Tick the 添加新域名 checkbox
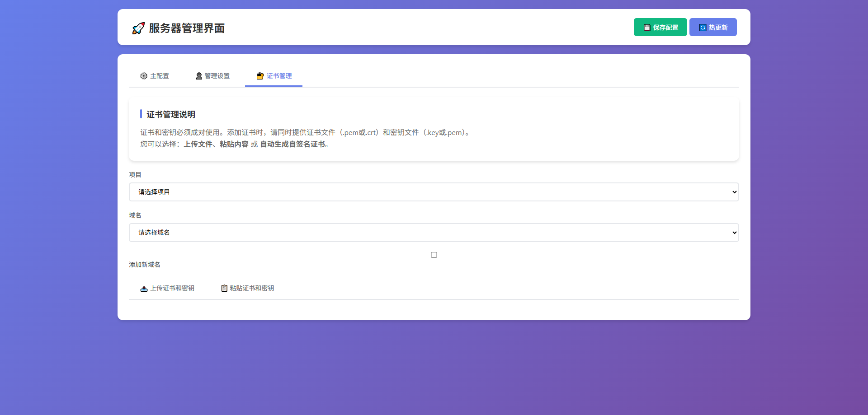 pyautogui.click(x=434, y=255)
